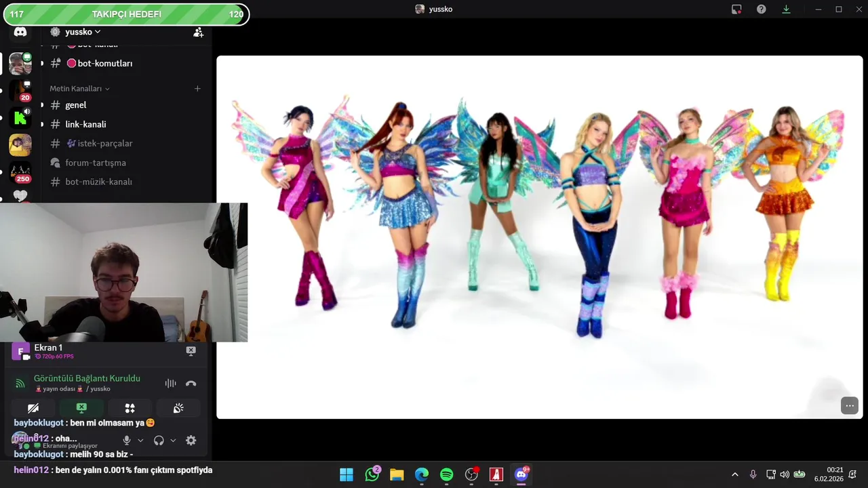This screenshot has height=488, width=868.
Task: Open the red screen icon in title bar
Action: [x=736, y=9]
